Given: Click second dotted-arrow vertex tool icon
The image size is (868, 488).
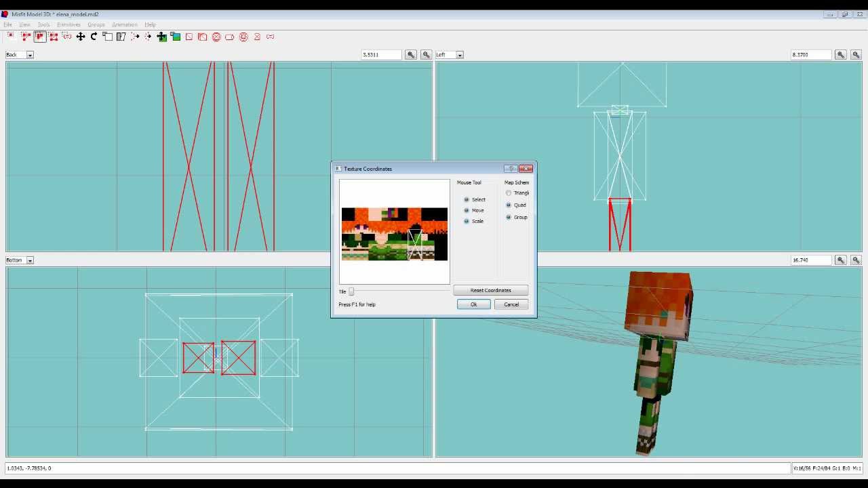Looking at the screenshot, I should coord(148,37).
